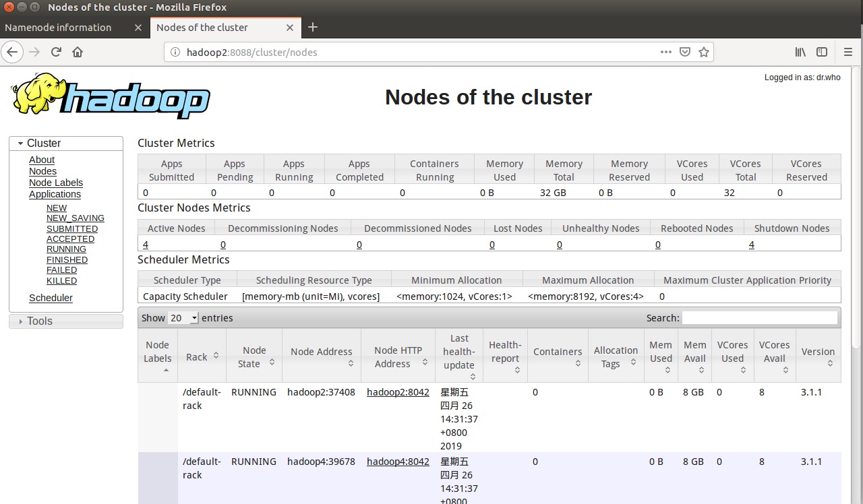Show SUBMITTED applications
863x504 pixels.
tap(72, 229)
